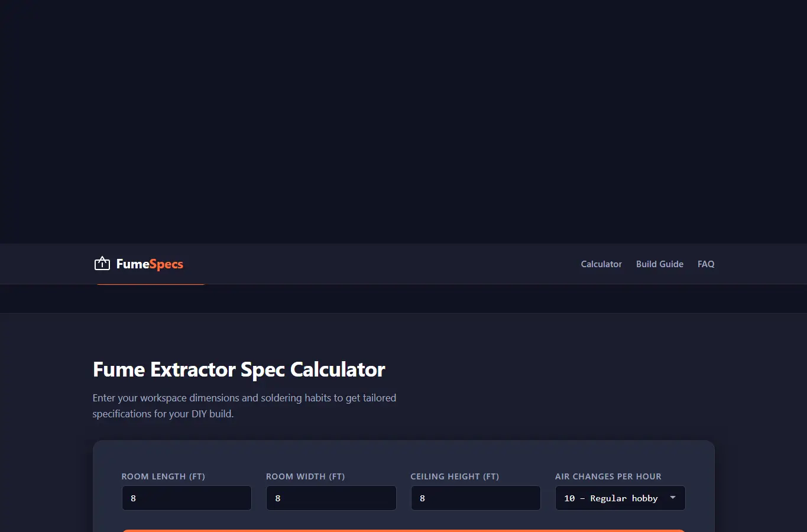Click the 'Enter your workspace dimensions' description
This screenshot has height=532, width=807.
(x=244, y=406)
